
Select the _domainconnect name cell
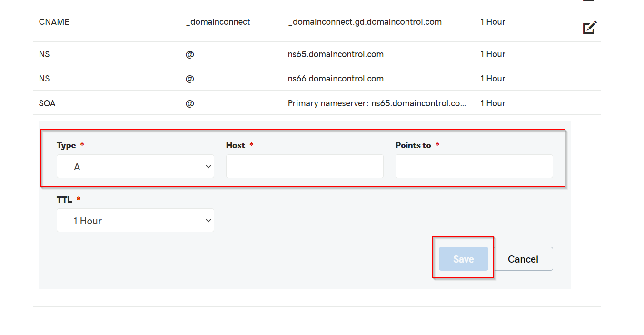point(218,22)
